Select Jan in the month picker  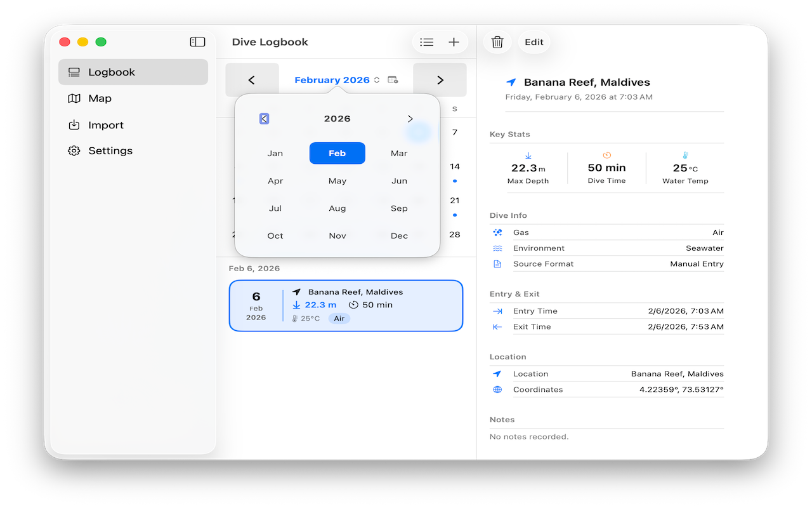click(x=275, y=153)
